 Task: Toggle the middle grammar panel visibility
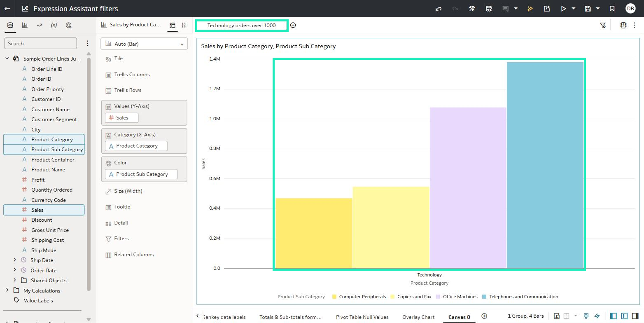tap(624, 316)
